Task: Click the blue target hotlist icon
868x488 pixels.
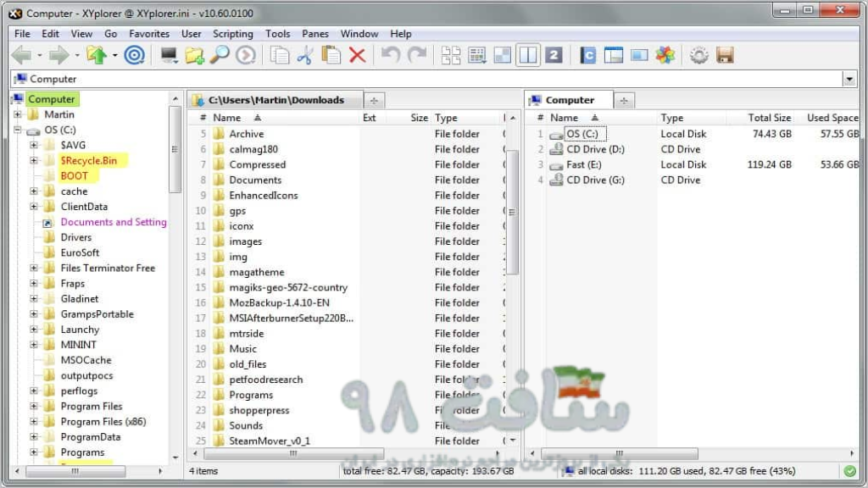Action: (135, 55)
